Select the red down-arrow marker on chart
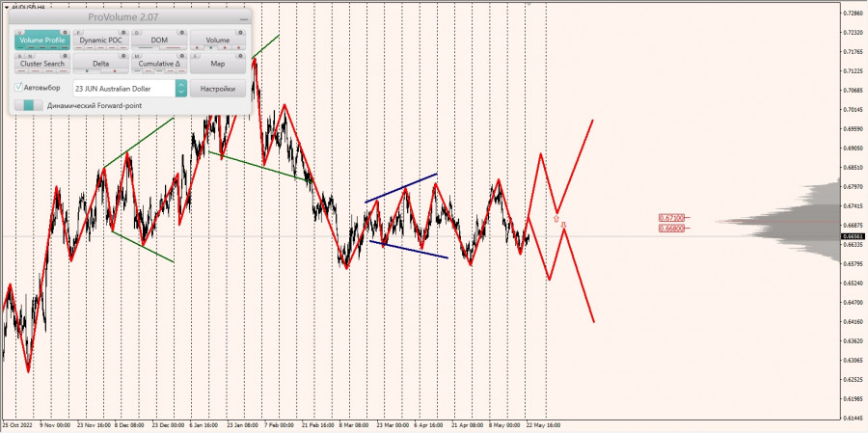This screenshot has width=868, height=433. coord(563,225)
